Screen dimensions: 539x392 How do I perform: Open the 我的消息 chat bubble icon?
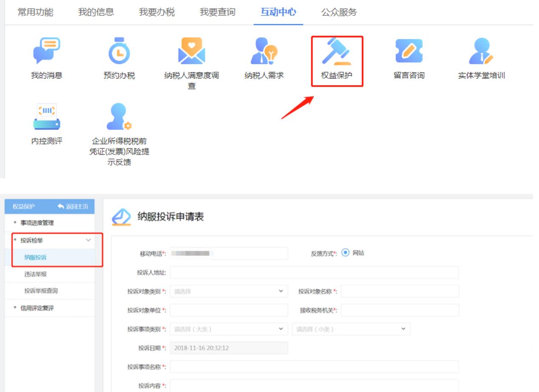coord(47,51)
